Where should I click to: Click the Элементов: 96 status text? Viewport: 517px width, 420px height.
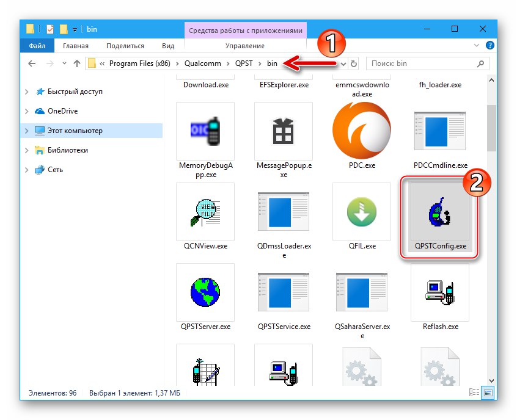[x=53, y=393]
